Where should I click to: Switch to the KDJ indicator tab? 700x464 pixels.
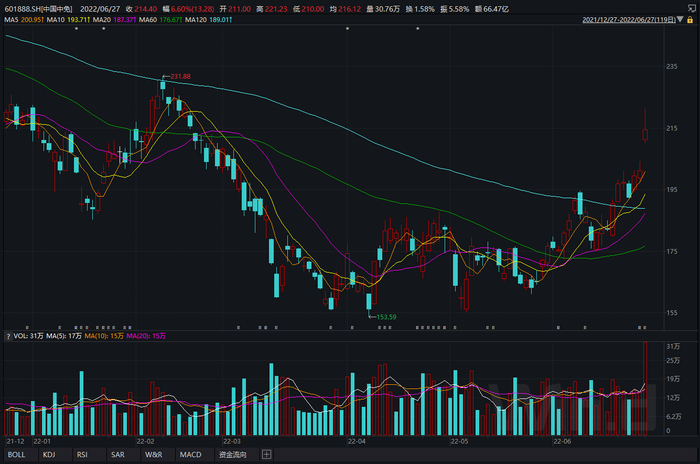click(x=49, y=454)
